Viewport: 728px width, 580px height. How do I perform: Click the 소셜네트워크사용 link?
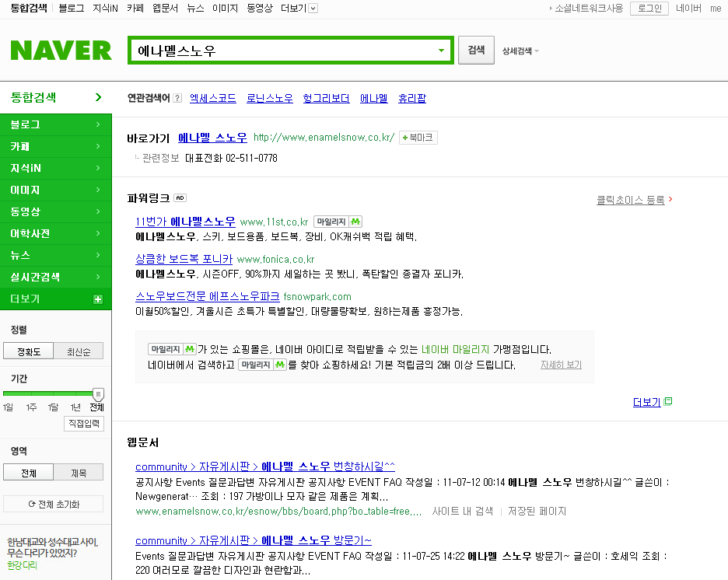pyautogui.click(x=589, y=8)
